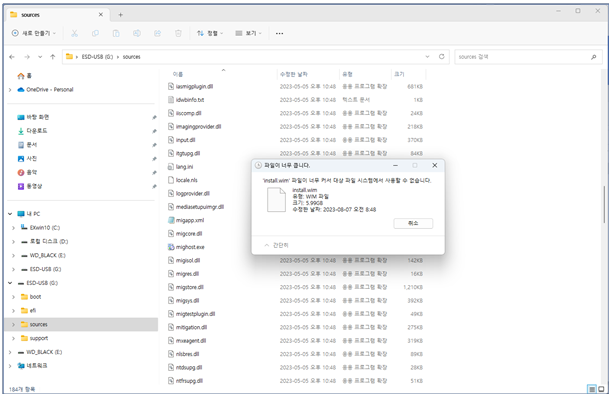Select migstore.dll file
This screenshot has height=396, width=612.
tap(186, 287)
